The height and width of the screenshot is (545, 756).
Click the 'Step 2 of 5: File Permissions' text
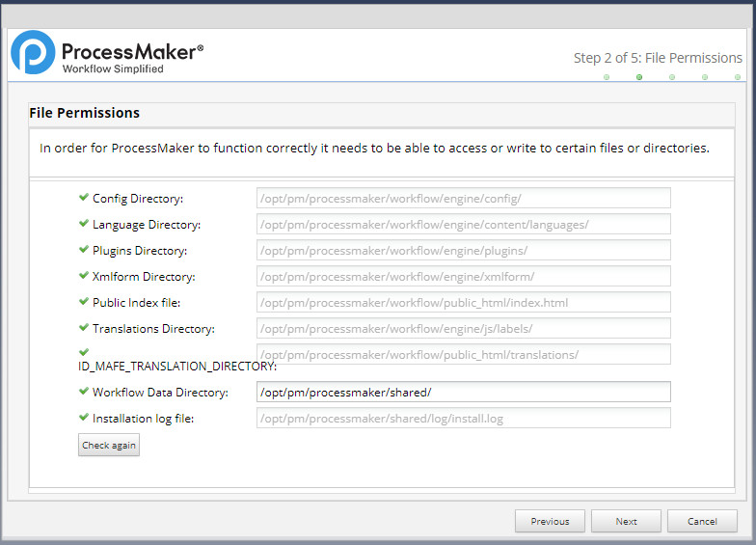coord(658,58)
